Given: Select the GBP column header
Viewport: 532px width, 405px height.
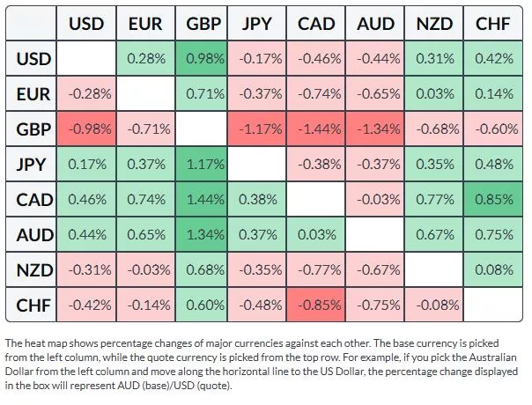Looking at the screenshot, I should tap(203, 24).
